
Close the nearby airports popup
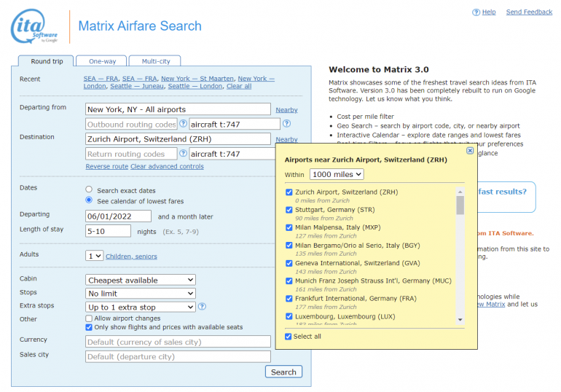(x=470, y=151)
